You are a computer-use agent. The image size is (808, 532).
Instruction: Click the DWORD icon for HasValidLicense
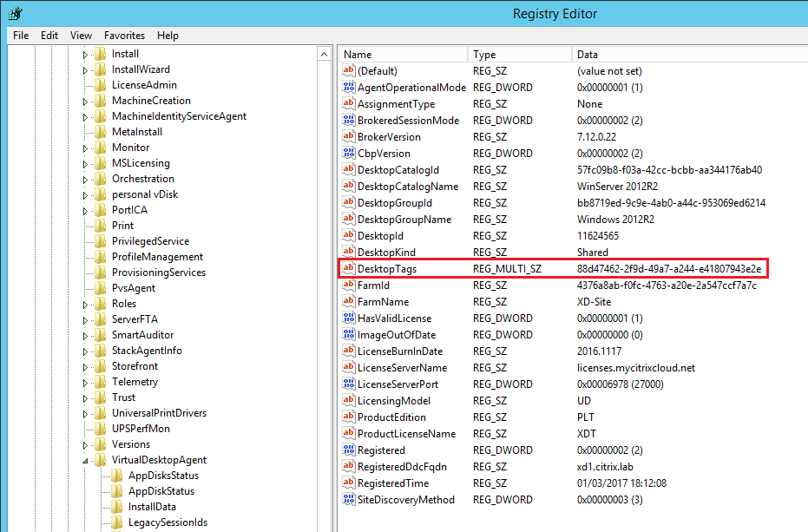[x=349, y=318]
